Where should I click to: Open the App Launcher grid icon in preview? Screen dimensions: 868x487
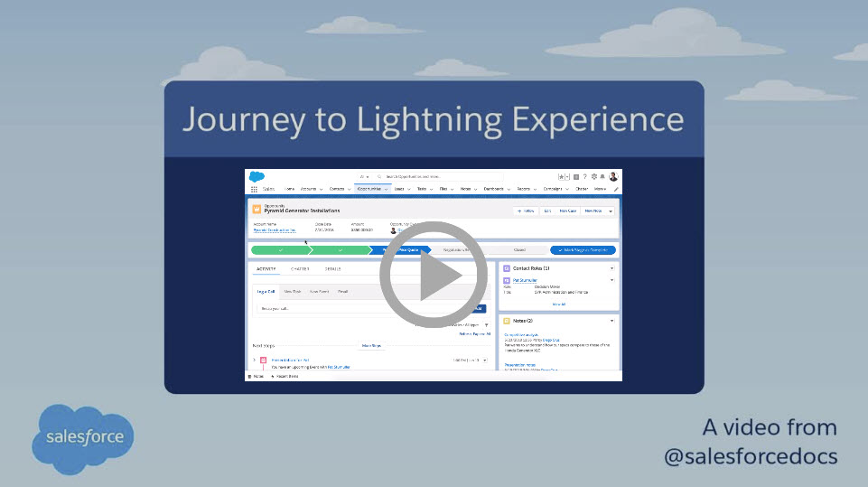254,189
